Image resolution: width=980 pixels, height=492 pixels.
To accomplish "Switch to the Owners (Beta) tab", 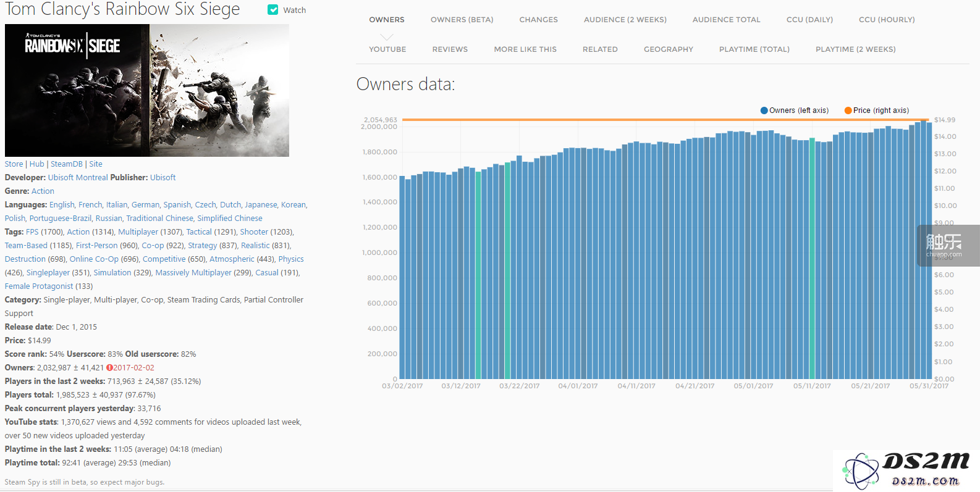I will pyautogui.click(x=462, y=20).
